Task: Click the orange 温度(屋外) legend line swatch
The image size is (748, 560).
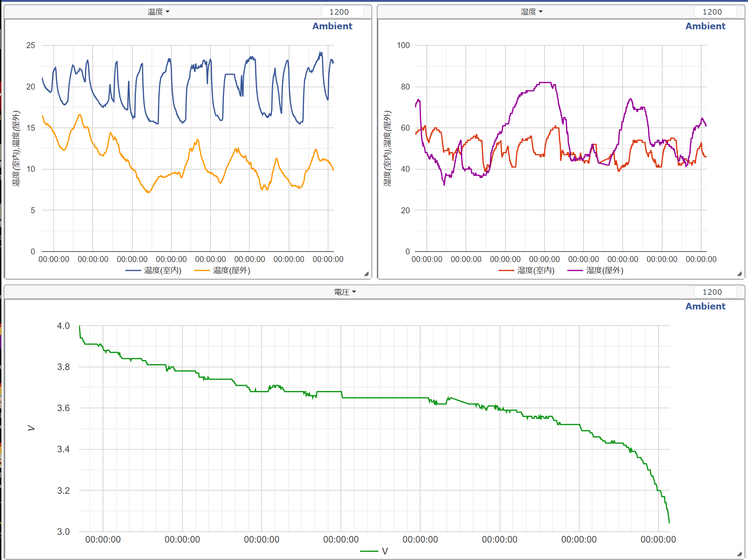Action: pyautogui.click(x=202, y=270)
